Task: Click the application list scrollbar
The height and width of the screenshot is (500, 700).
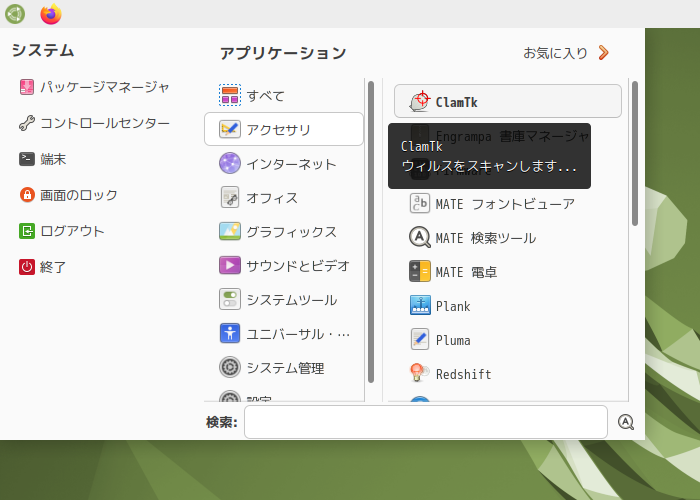Action: [635, 153]
